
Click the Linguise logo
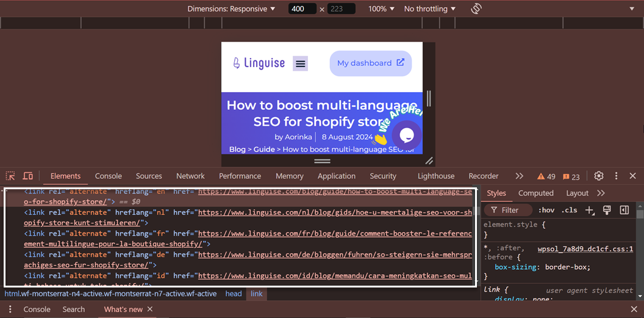259,63
